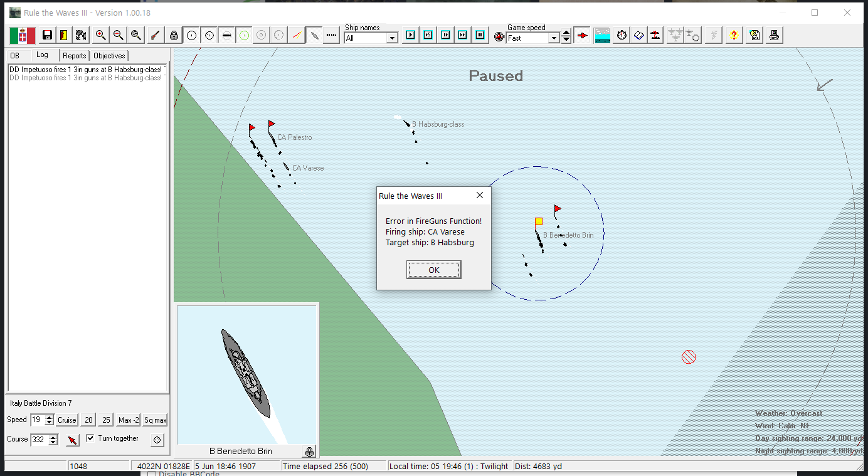The image size is (868, 476).
Task: Click the red gun barrel icon
Action: (x=156, y=36)
